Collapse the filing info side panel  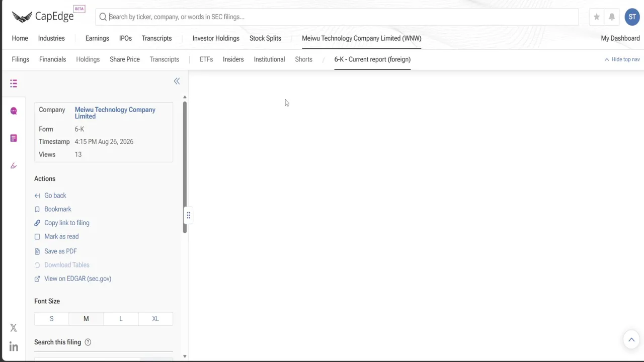pyautogui.click(x=177, y=81)
